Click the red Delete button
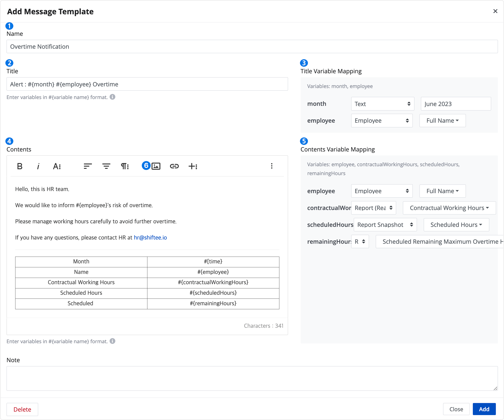This screenshot has height=420, width=504. click(x=22, y=409)
